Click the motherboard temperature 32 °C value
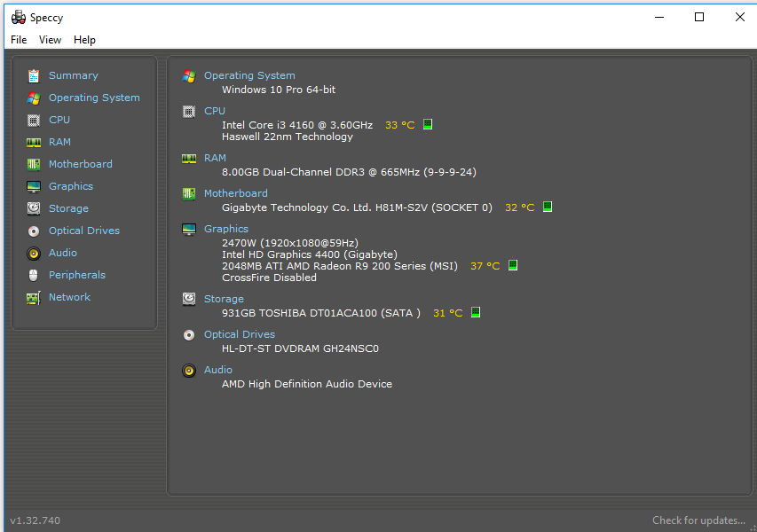This screenshot has width=757, height=532. point(519,207)
